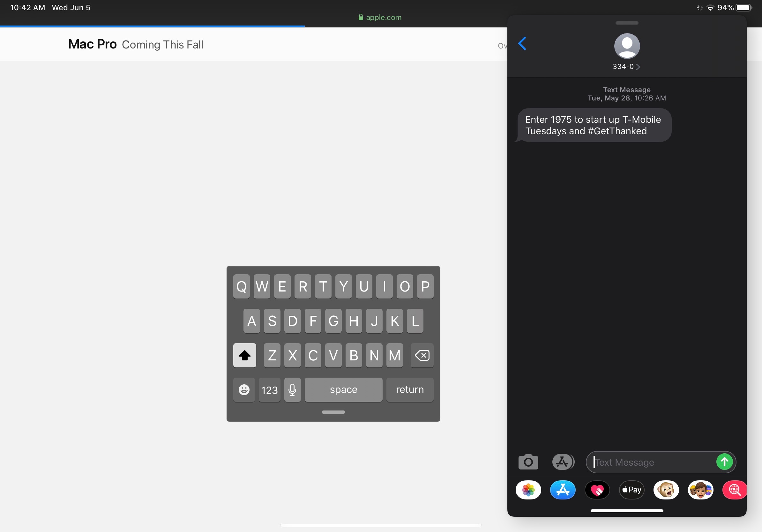Tap the K key on floating keyboard
The image size is (762, 532).
point(395,321)
